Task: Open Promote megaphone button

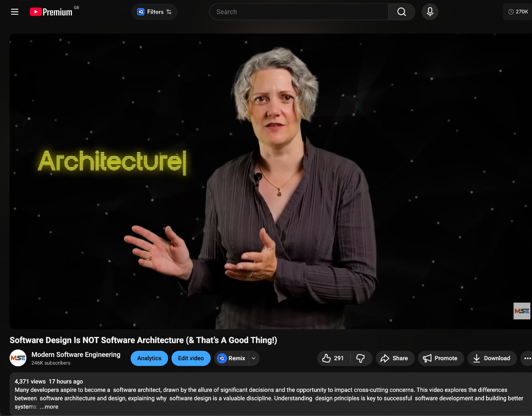Action: tap(440, 358)
